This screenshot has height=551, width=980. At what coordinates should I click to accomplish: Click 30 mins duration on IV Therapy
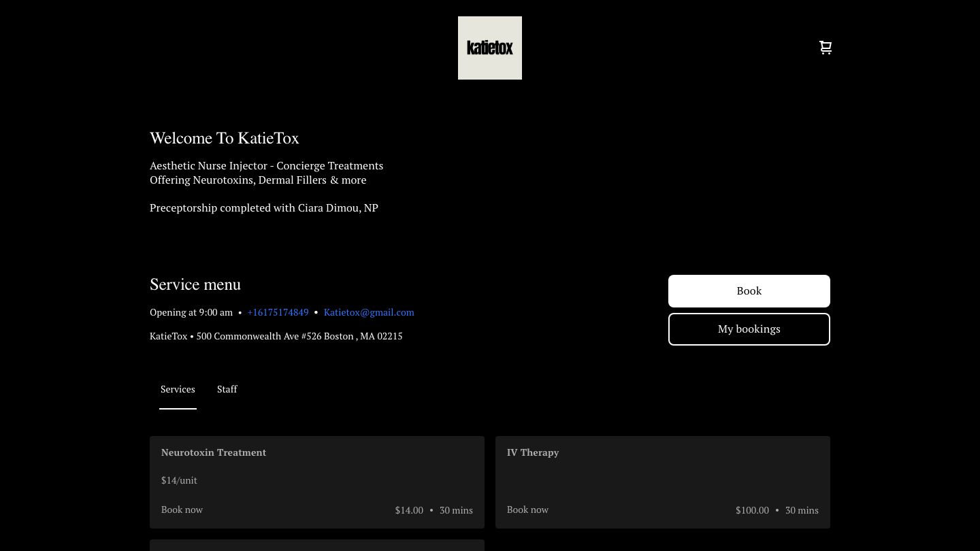pyautogui.click(x=802, y=510)
